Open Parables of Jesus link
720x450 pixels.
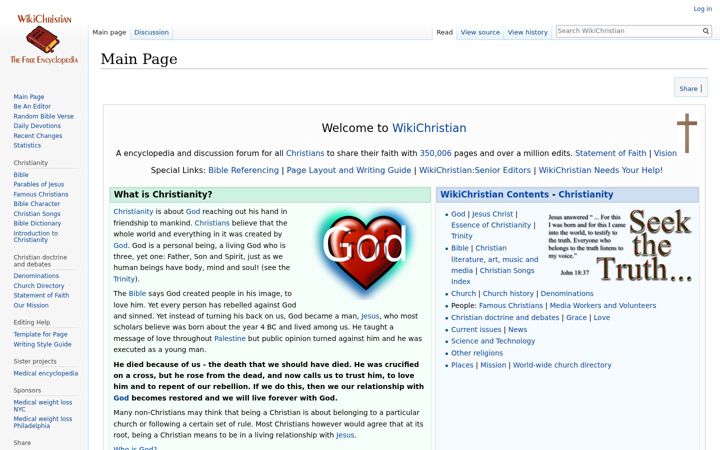tap(39, 185)
